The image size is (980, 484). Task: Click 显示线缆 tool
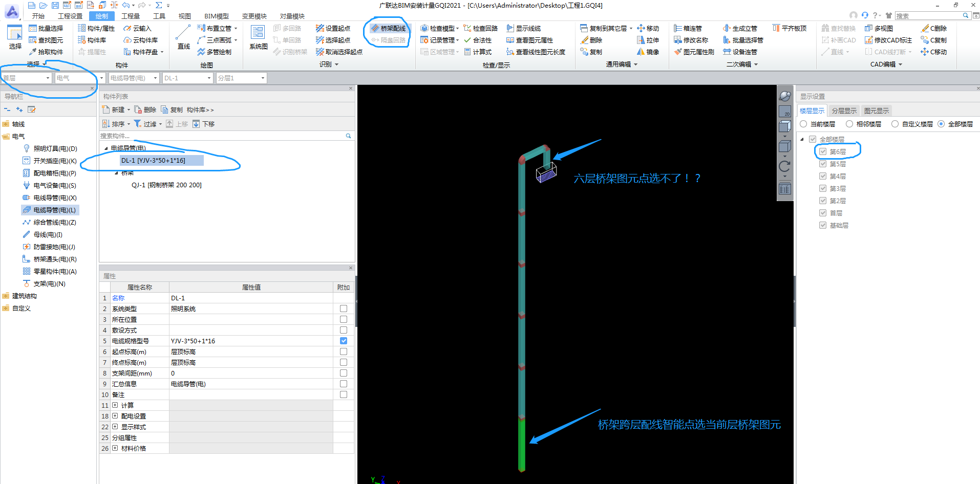[x=524, y=28]
